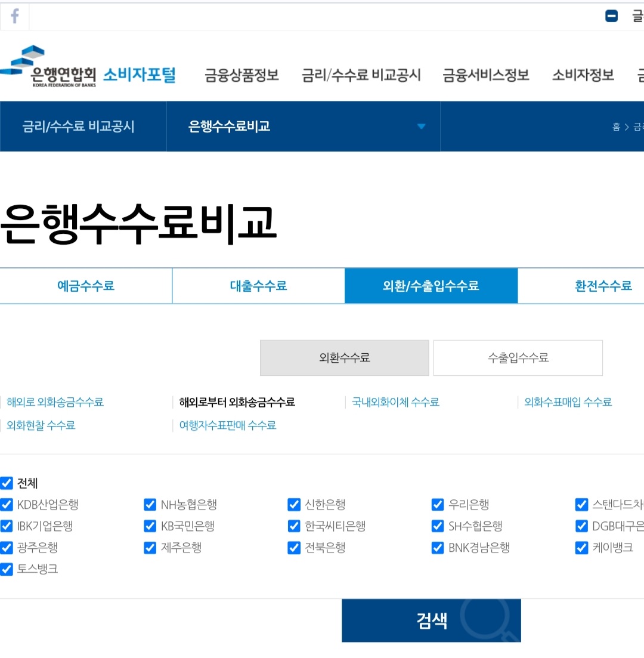The height and width of the screenshot is (658, 644).
Task: Switch to the 예금수수료 tab
Action: [86, 286]
